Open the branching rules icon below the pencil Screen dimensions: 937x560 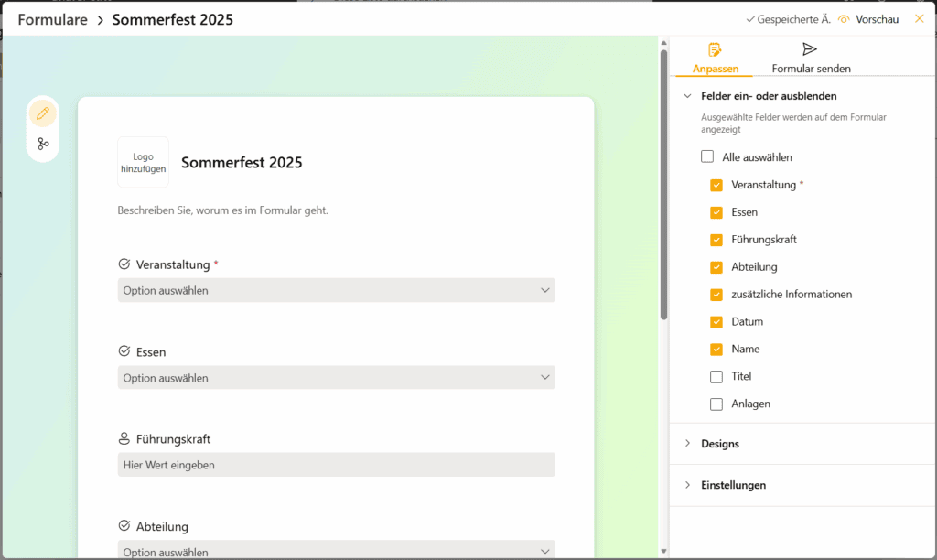(x=42, y=145)
